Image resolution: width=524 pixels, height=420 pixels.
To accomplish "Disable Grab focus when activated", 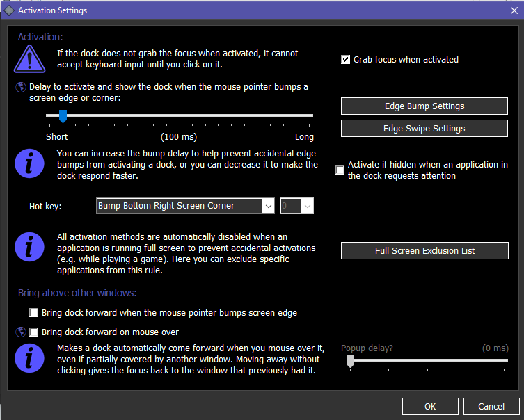I will coord(346,60).
